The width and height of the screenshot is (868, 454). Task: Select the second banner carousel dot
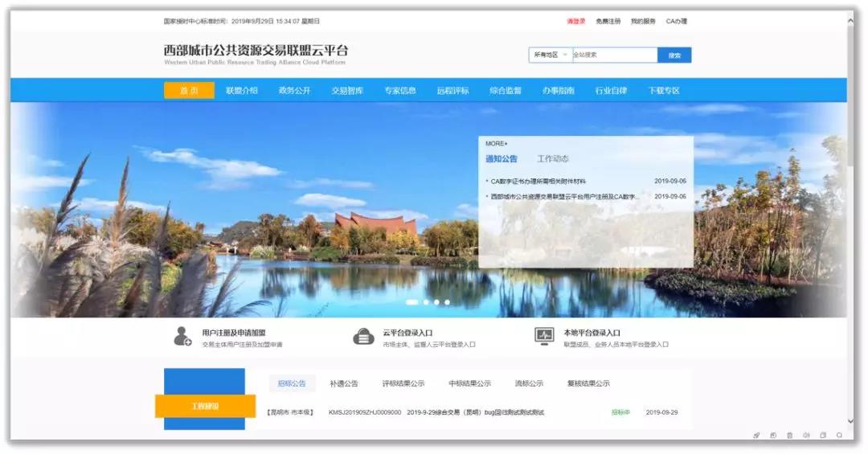pyautogui.click(x=426, y=302)
